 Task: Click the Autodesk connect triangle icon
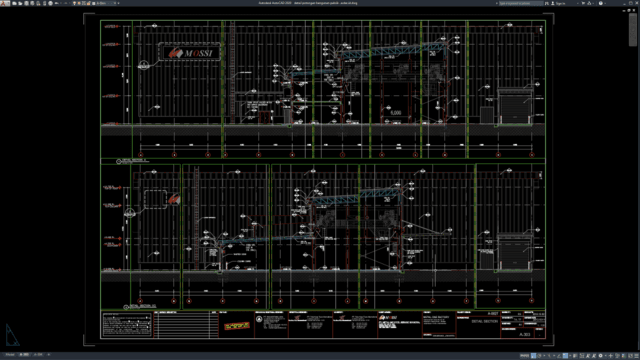pos(589,3)
